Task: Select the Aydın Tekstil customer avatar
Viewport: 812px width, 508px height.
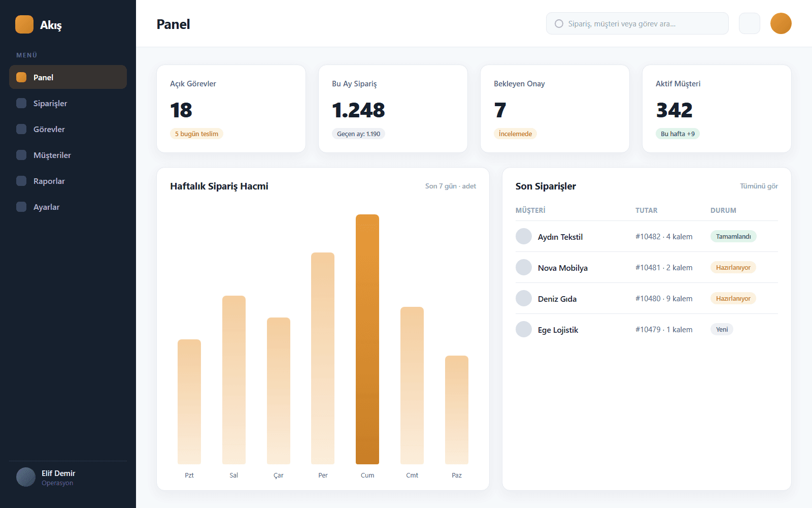Action: pos(524,236)
